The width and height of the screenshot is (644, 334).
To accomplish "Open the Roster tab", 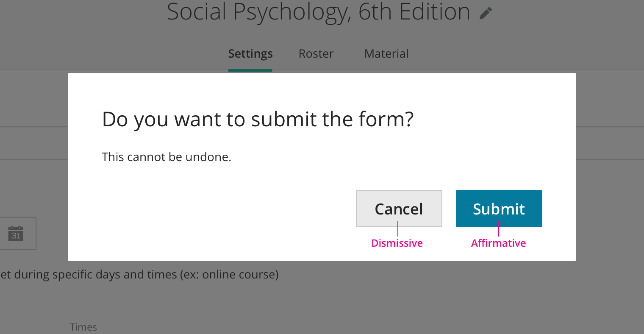I will (316, 54).
